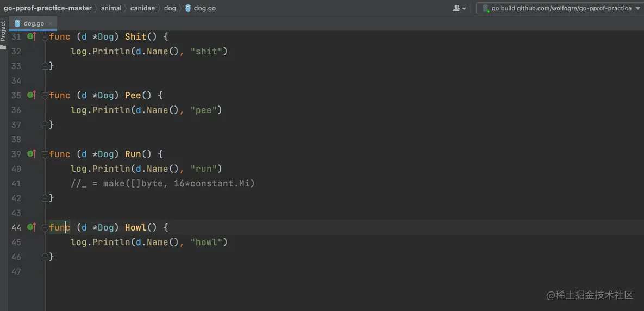Collapse the Howl function fold marker on line 44
The width and height of the screenshot is (644, 311).
45,227
